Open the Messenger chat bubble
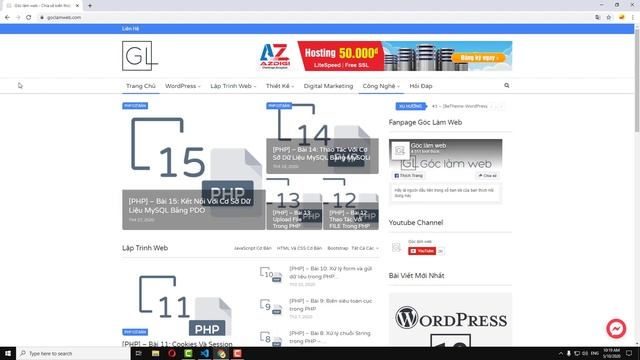This screenshot has height=360, width=640. pos(616,329)
